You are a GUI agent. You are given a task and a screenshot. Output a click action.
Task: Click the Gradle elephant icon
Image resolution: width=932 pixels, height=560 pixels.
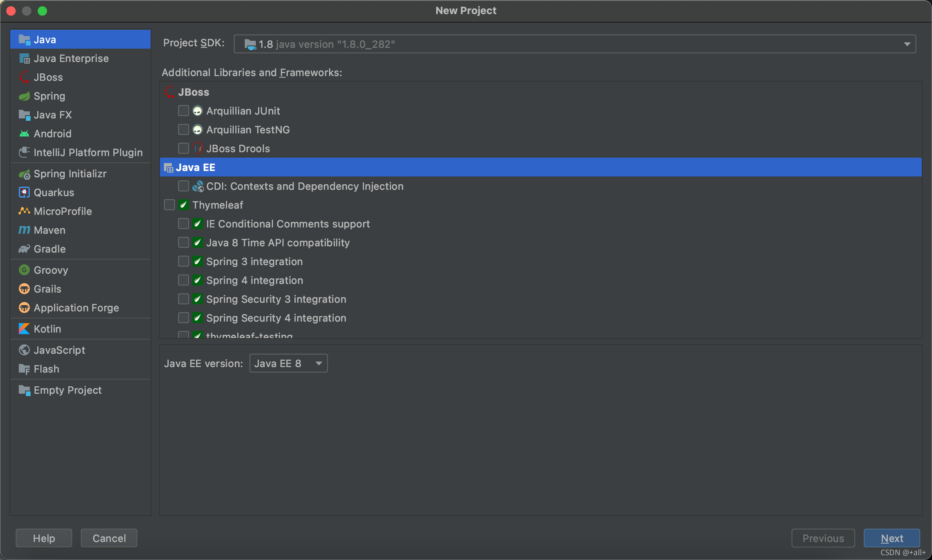(x=24, y=249)
